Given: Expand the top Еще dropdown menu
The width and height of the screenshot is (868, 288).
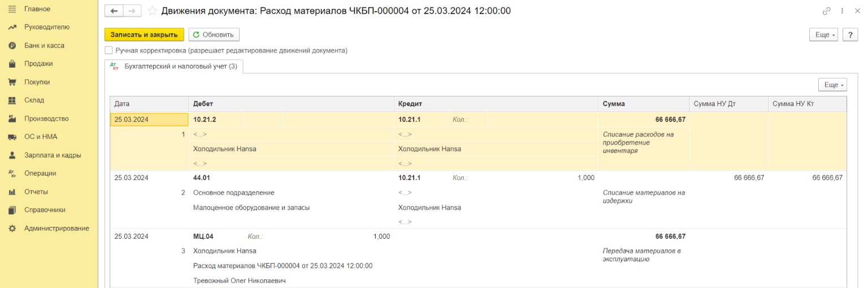Looking at the screenshot, I should click(825, 34).
